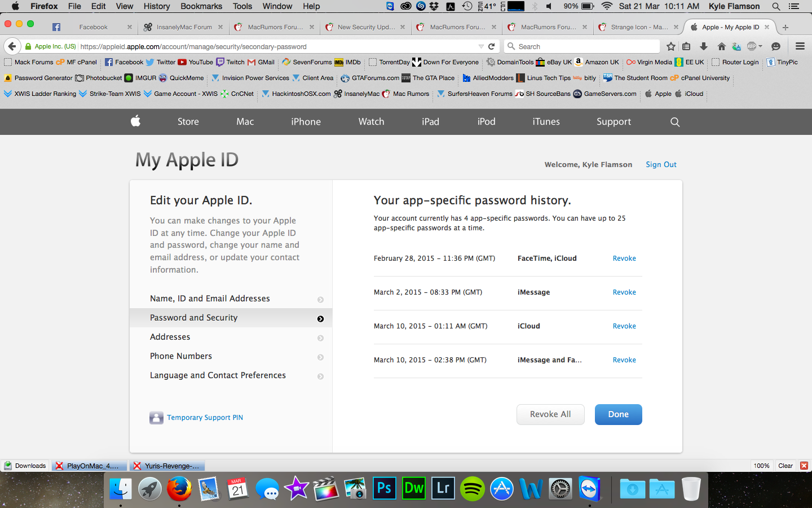Switch to the Strange Icon - Ma... tab

[639, 27]
